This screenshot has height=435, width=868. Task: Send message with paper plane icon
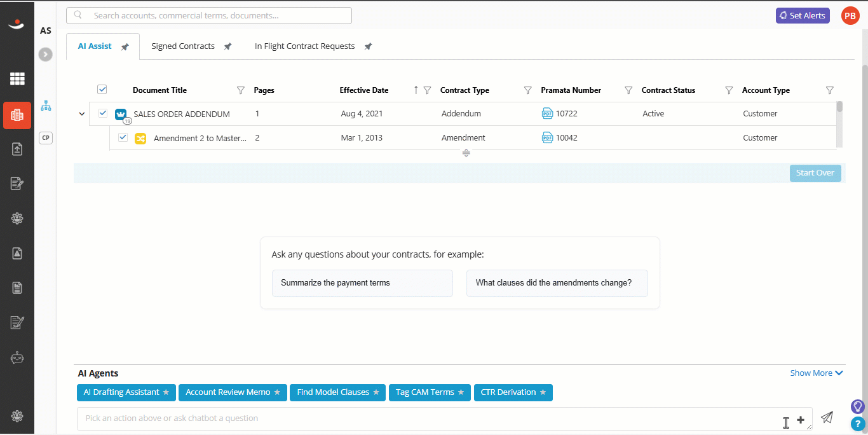(x=827, y=417)
